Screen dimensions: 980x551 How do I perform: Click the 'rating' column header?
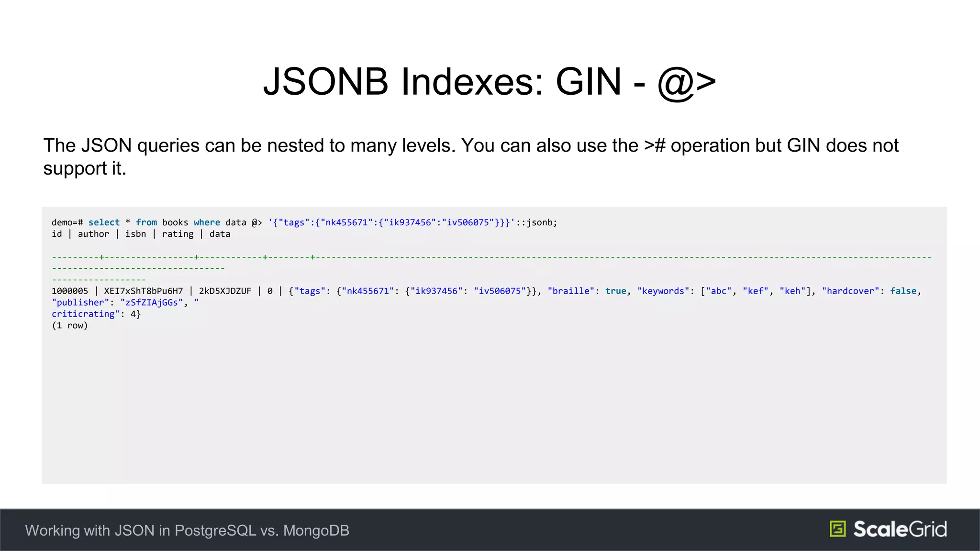click(x=178, y=234)
